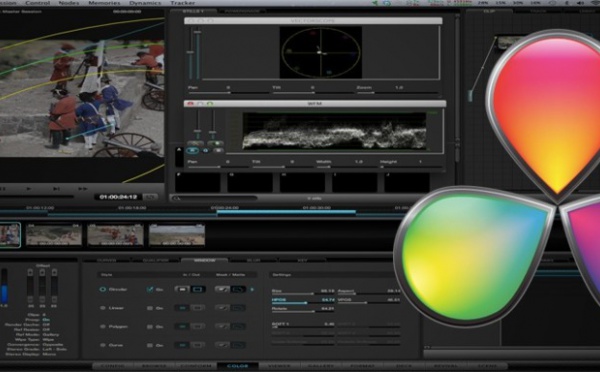Open the Dynamics menu
This screenshot has height=372, width=600.
click(x=145, y=3)
